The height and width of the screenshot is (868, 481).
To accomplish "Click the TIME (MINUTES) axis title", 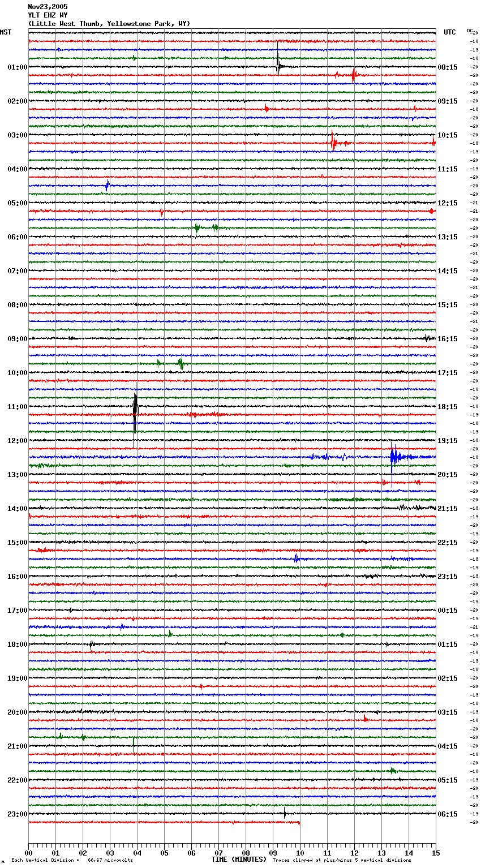I will (239, 860).
